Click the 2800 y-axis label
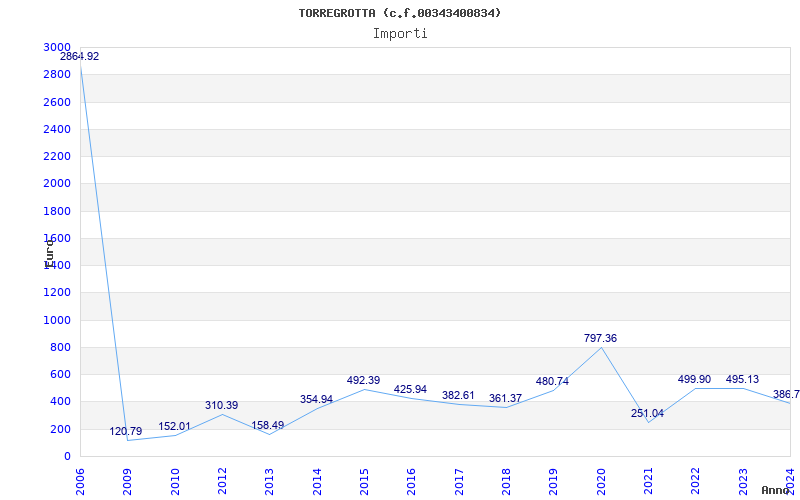This screenshot has height=500, width=800. (x=57, y=74)
